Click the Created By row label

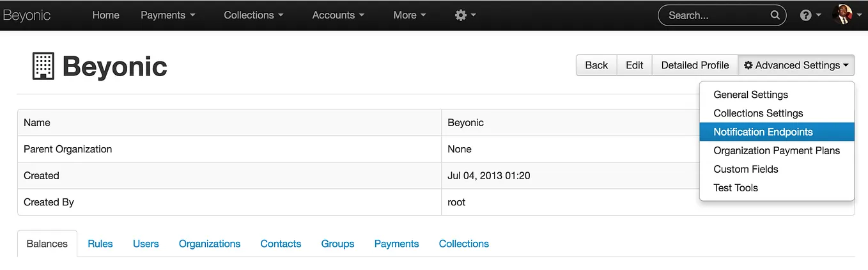click(x=49, y=202)
